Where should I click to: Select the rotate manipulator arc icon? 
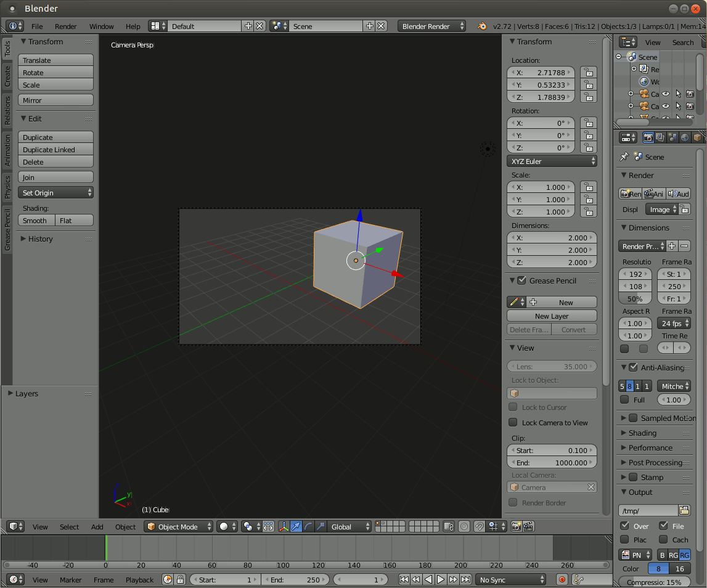point(308,526)
